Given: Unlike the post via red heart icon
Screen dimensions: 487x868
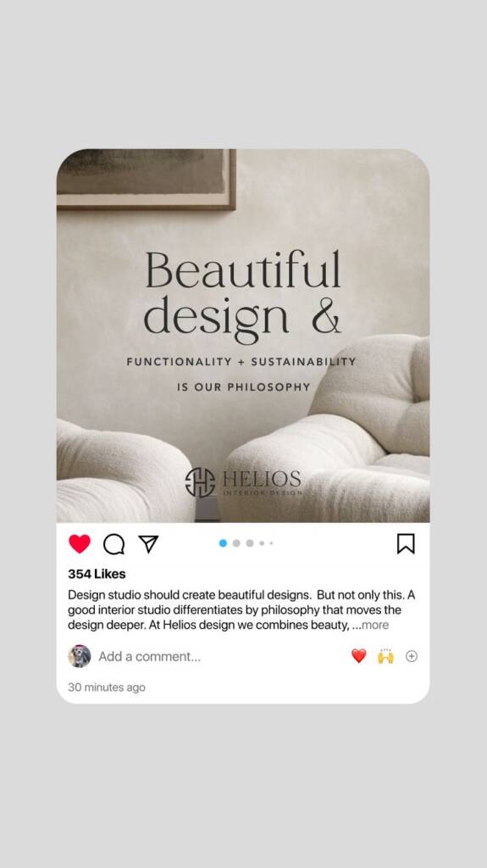Looking at the screenshot, I should pos(79,543).
